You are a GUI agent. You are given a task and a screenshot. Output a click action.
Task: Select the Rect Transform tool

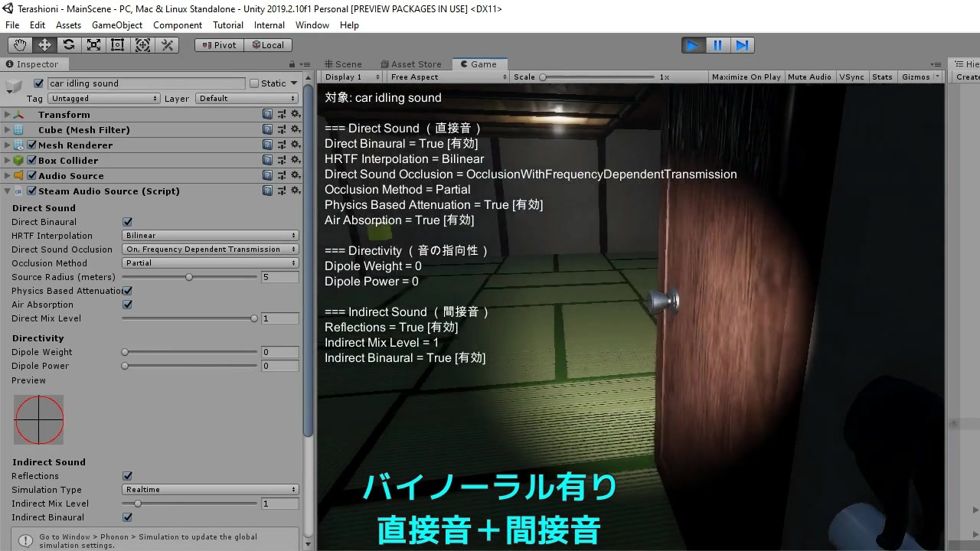click(x=117, y=44)
